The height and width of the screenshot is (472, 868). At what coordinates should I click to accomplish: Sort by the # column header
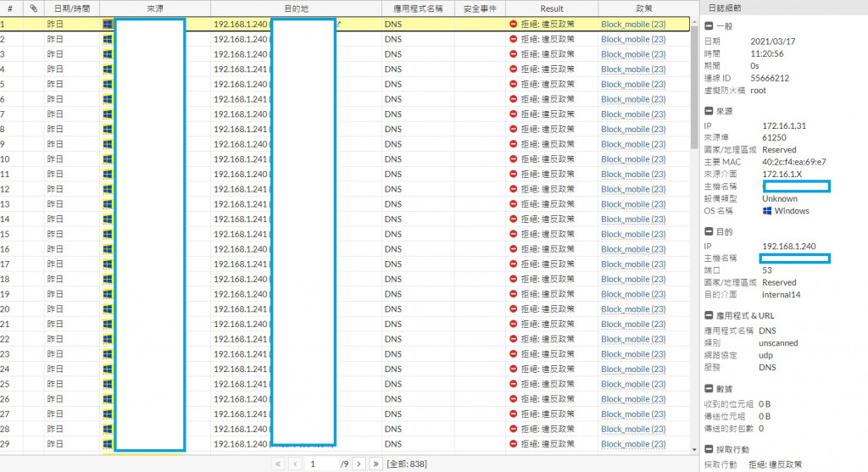(x=10, y=8)
